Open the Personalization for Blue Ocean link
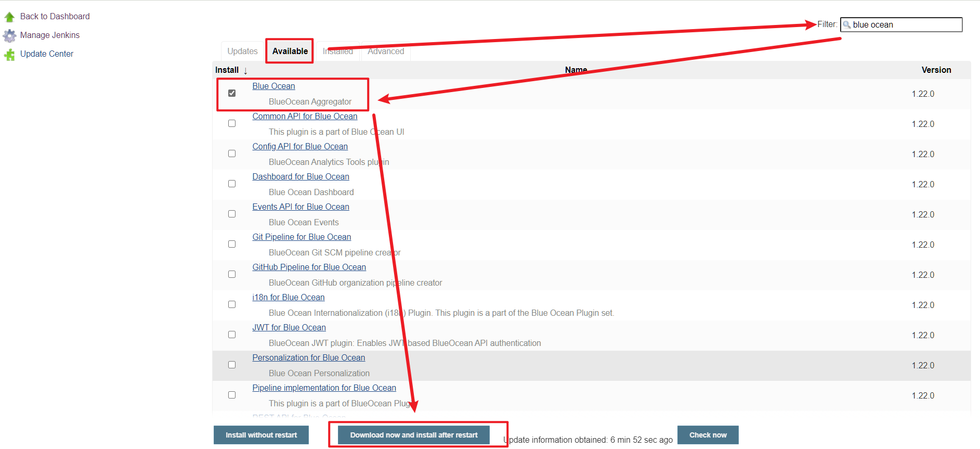The height and width of the screenshot is (449, 980). (309, 358)
